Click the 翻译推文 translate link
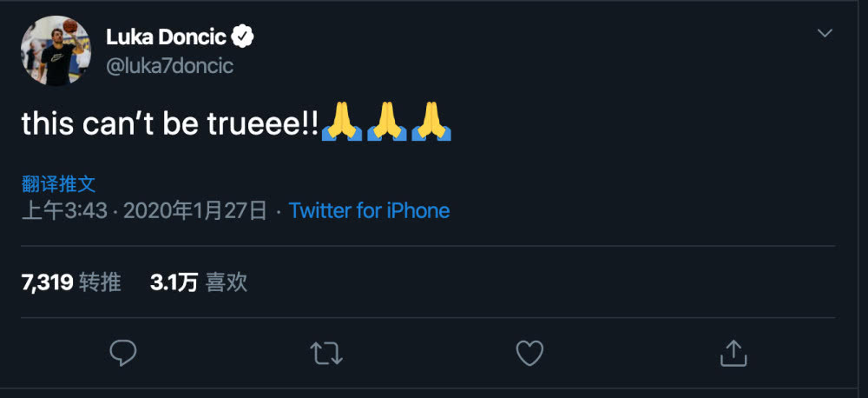 tap(58, 183)
